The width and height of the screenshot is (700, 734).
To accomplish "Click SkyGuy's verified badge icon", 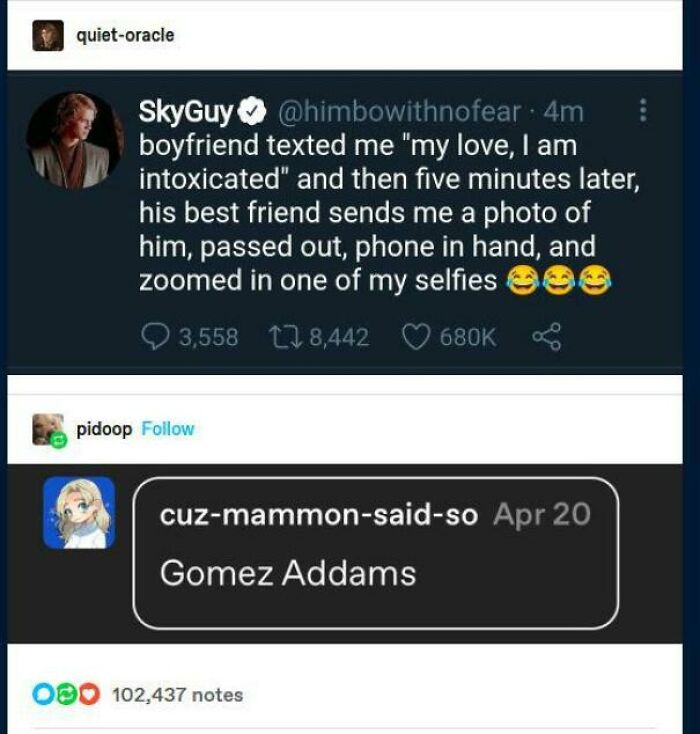I will (255, 111).
